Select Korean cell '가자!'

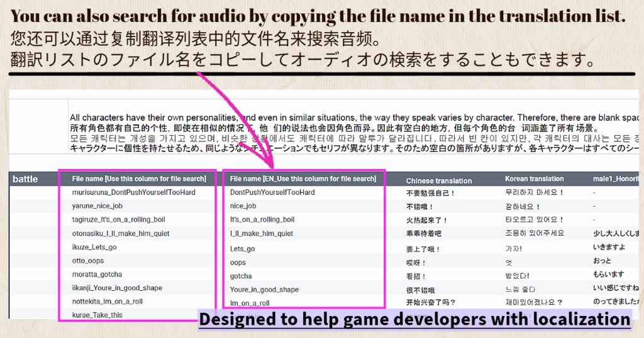513,249
